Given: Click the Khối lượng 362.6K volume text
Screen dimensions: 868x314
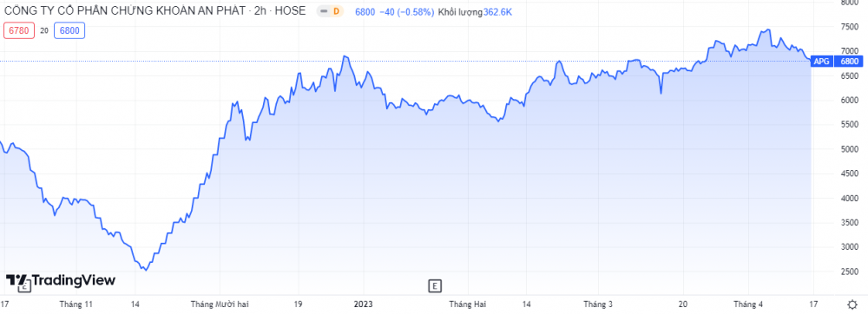Looking at the screenshot, I should point(475,11).
